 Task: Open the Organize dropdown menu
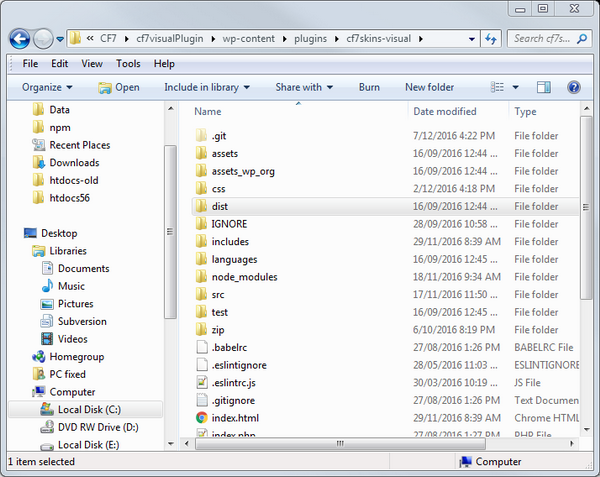click(48, 87)
